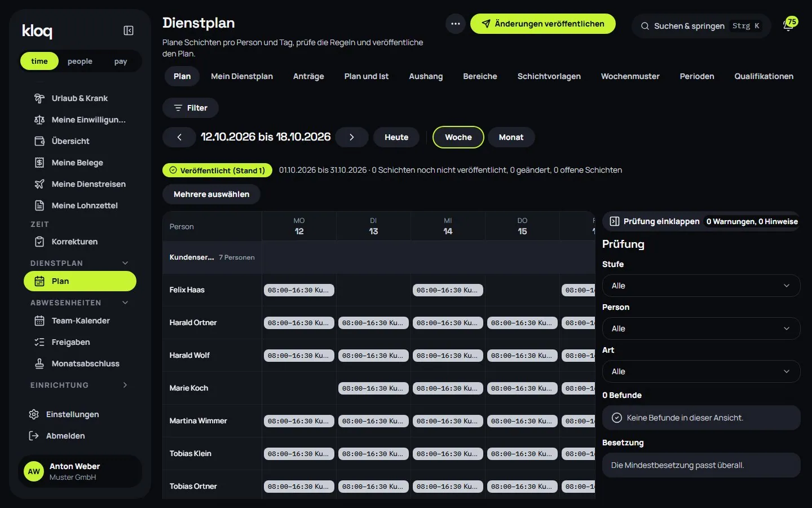The image size is (812, 508).
Task: Open the Stufe dropdown
Action: [701, 286]
